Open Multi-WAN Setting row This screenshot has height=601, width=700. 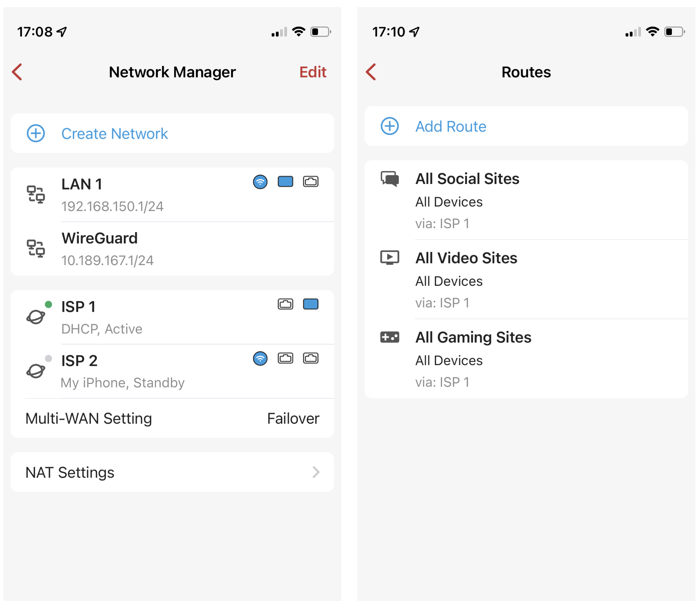click(172, 418)
